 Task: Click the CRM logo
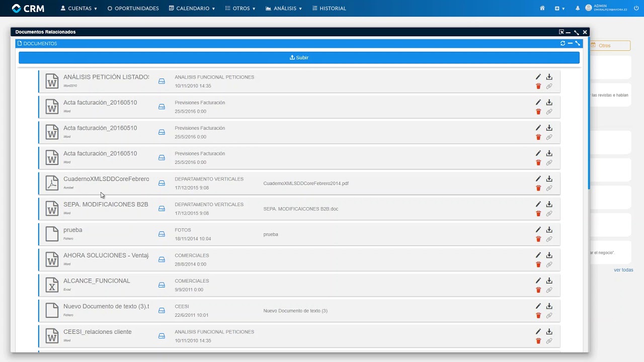(28, 9)
